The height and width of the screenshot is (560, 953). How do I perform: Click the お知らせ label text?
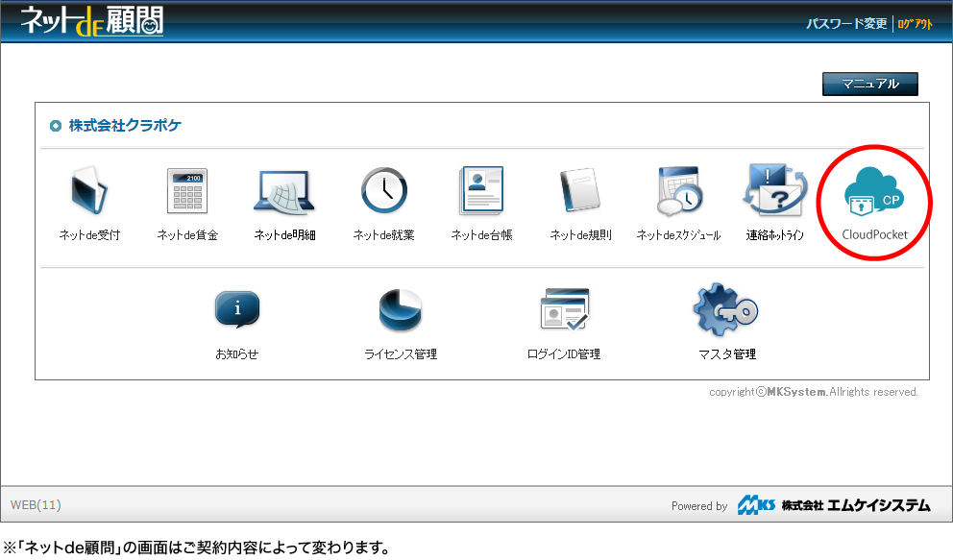pos(237,354)
